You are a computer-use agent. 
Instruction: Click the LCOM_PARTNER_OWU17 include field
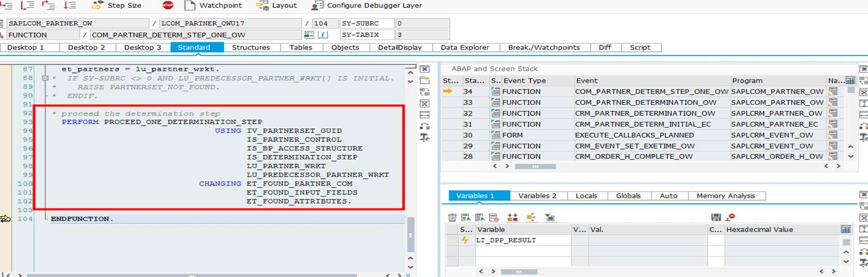(229, 23)
